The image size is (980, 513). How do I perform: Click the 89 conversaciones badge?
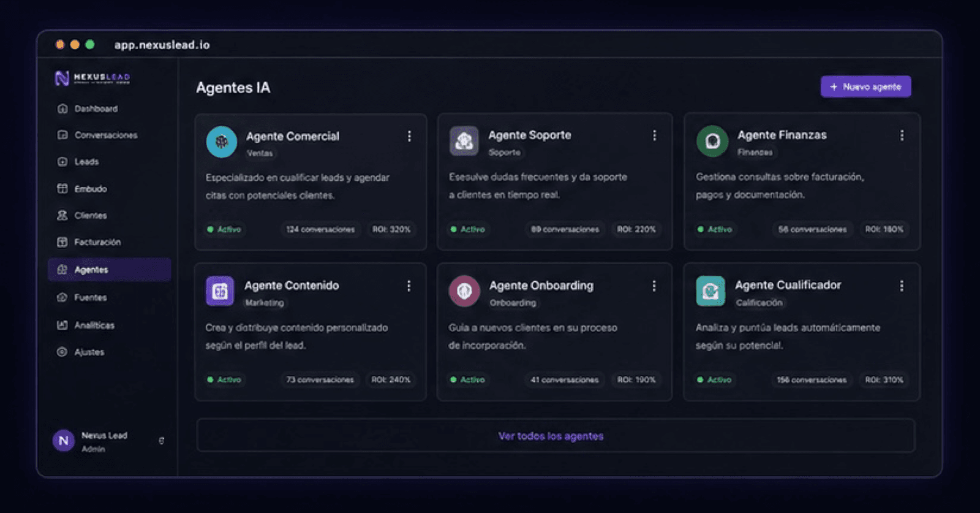pos(565,229)
